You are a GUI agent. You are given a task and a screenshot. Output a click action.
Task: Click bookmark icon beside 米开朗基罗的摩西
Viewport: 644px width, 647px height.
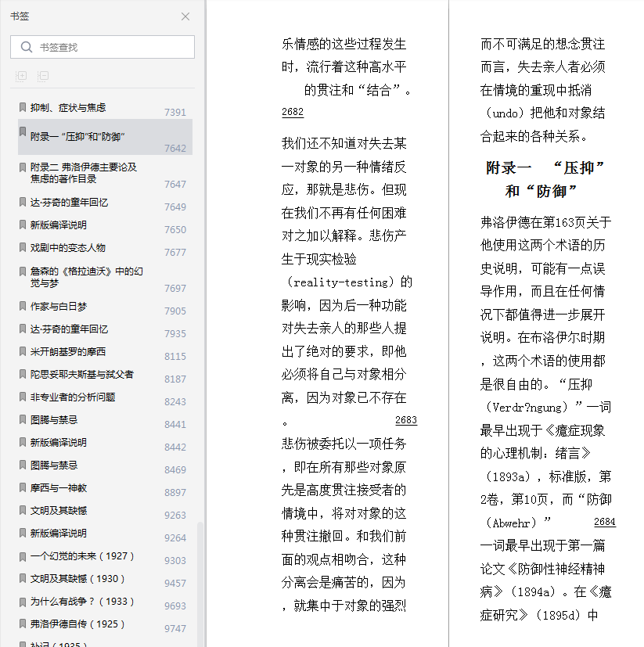[23, 351]
